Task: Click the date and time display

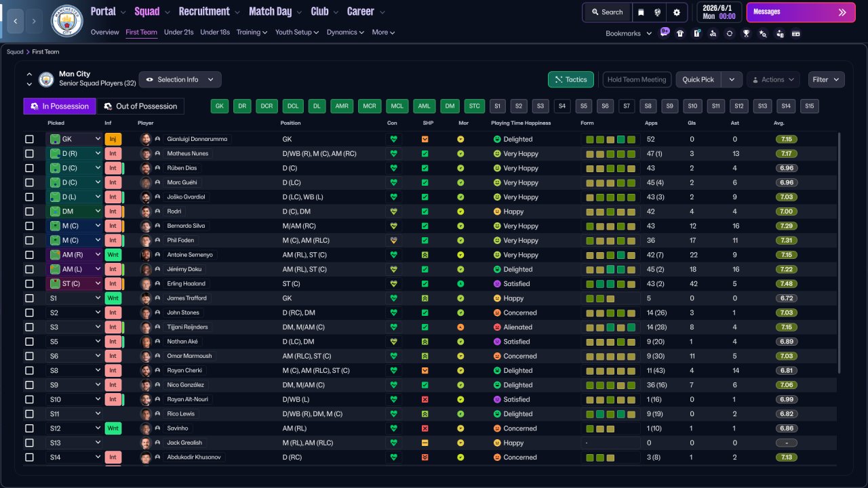Action: (718, 12)
